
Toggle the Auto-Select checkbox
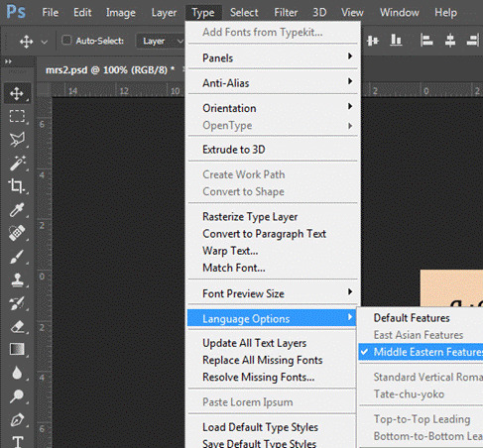(66, 41)
